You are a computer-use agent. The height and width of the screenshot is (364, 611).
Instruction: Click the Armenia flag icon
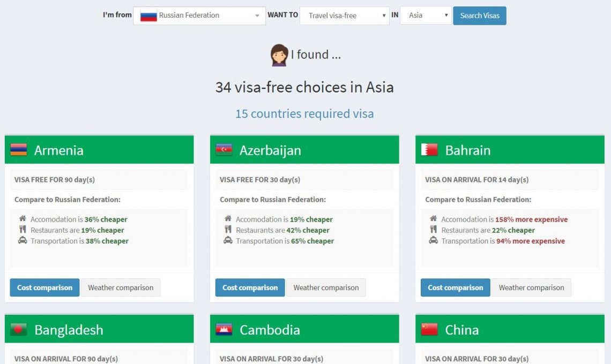coord(19,150)
